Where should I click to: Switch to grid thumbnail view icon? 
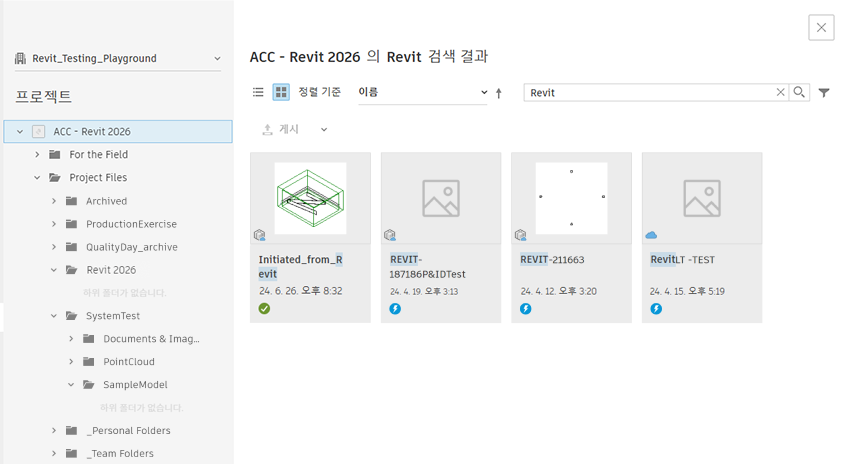[281, 92]
